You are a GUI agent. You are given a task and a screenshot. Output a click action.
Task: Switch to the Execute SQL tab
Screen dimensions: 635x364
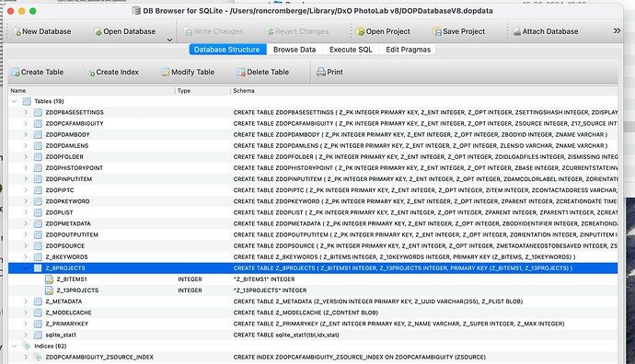(351, 50)
